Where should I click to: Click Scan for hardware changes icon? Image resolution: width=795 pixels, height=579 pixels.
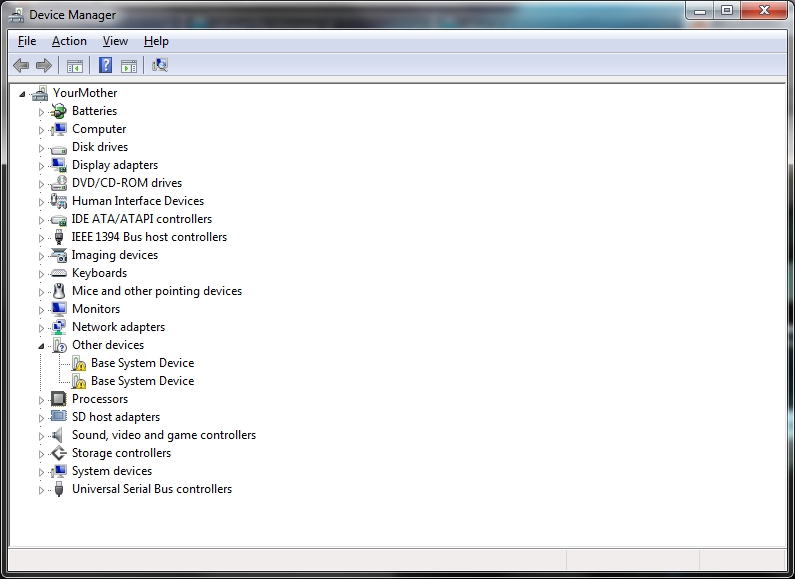click(160, 65)
